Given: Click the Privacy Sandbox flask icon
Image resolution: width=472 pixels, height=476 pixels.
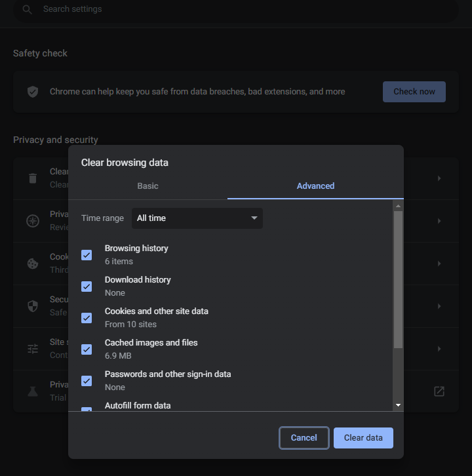Looking at the screenshot, I should 33,391.
